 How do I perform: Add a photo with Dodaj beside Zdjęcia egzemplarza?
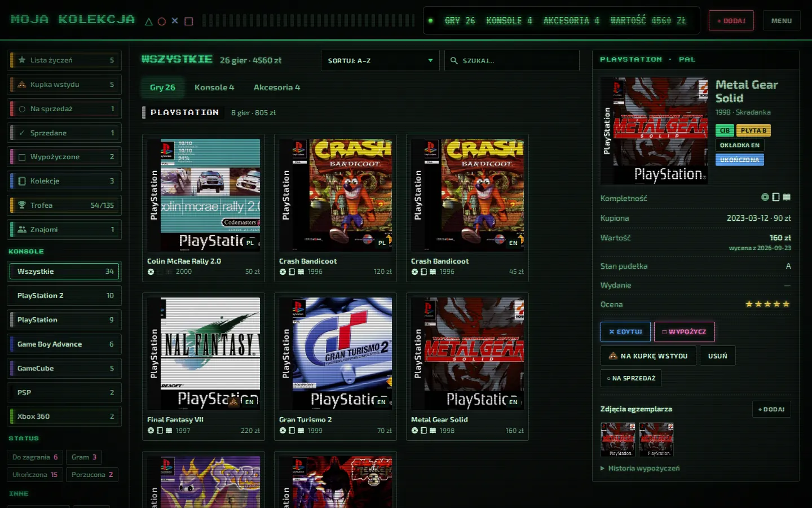(771, 409)
